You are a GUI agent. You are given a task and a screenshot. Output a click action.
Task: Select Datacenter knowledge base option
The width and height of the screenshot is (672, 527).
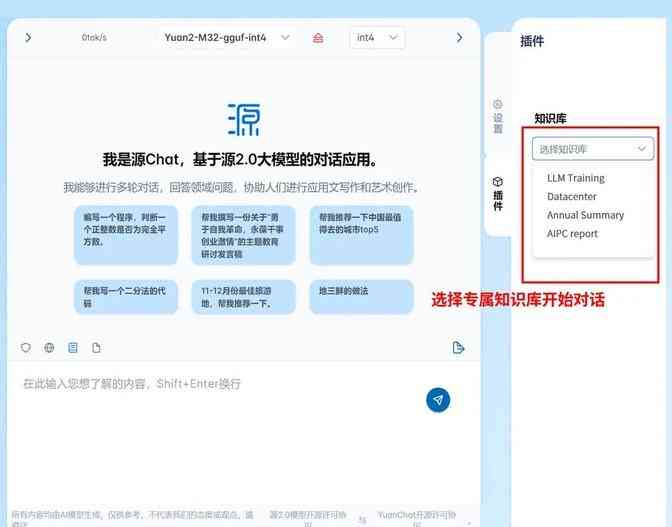(x=572, y=197)
